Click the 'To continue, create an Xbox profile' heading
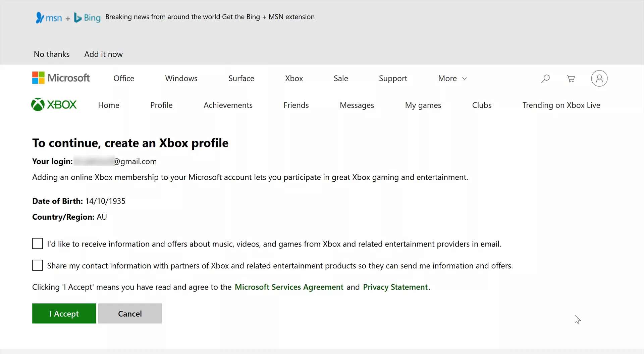 tap(130, 143)
